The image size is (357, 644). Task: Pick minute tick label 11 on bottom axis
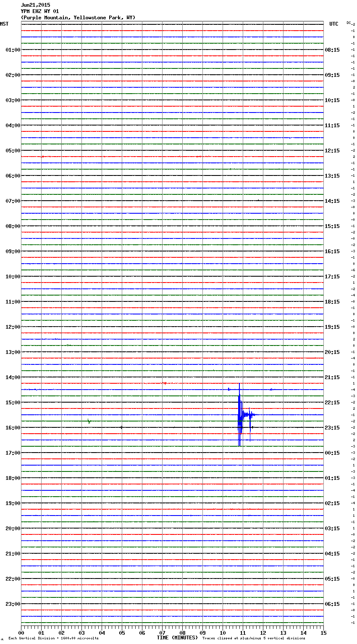click(243, 633)
